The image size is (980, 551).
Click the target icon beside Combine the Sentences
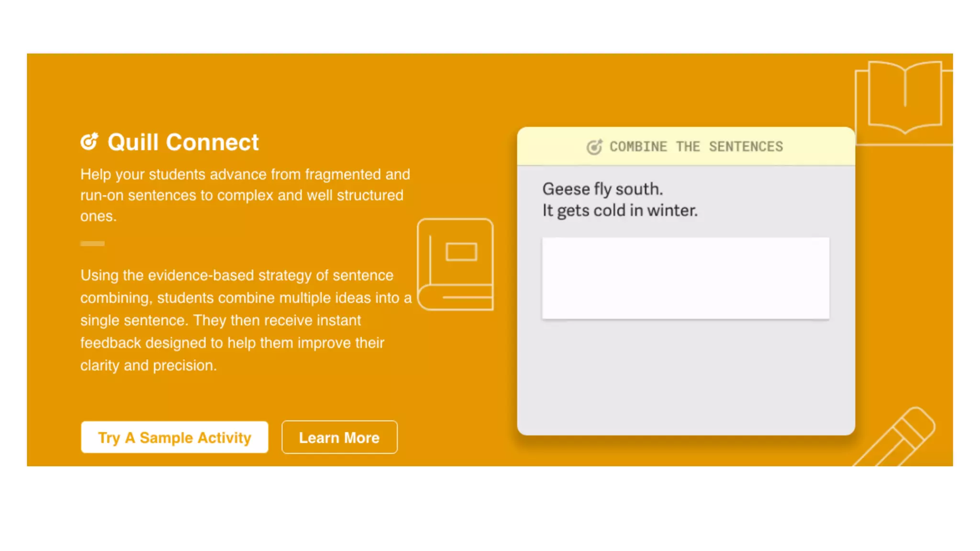[x=594, y=147]
